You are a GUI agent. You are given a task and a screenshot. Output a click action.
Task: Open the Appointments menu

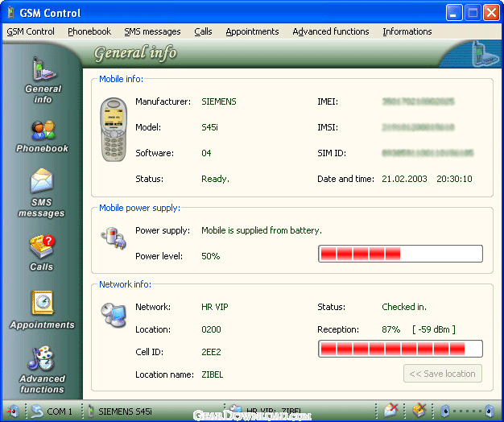(252, 31)
